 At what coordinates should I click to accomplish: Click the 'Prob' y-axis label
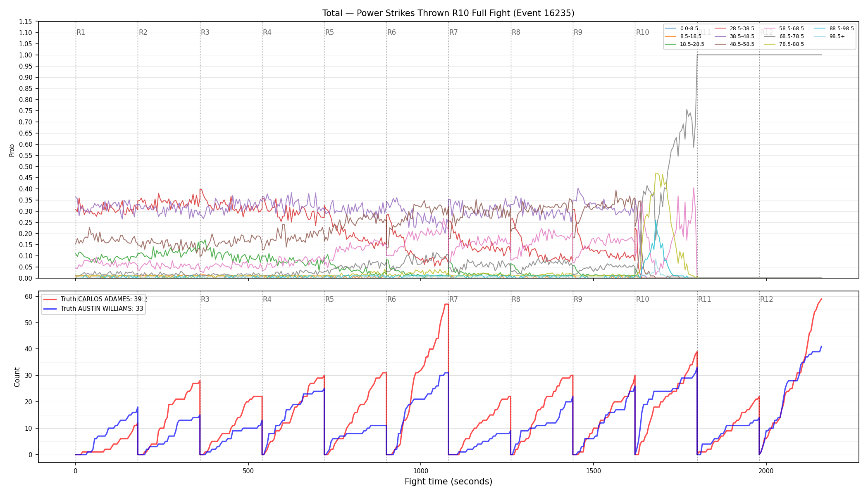point(12,150)
